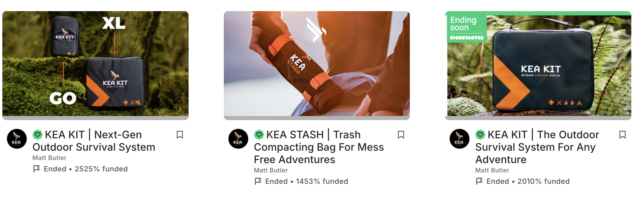Image resolution: width=644 pixels, height=218 pixels.
Task: Open KEA KIT Survival System For Any Adventure title
Action: 537,147
